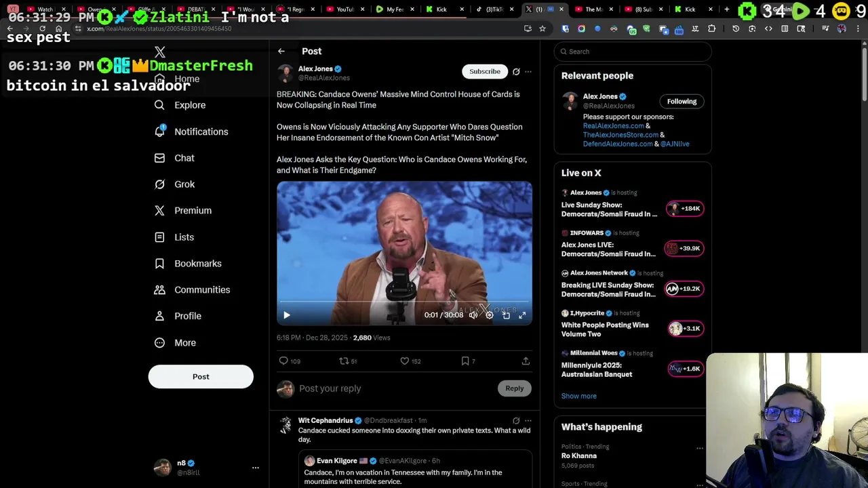868x488 pixels.
Task: Open DefendAlexJones.com link
Action: (618, 144)
